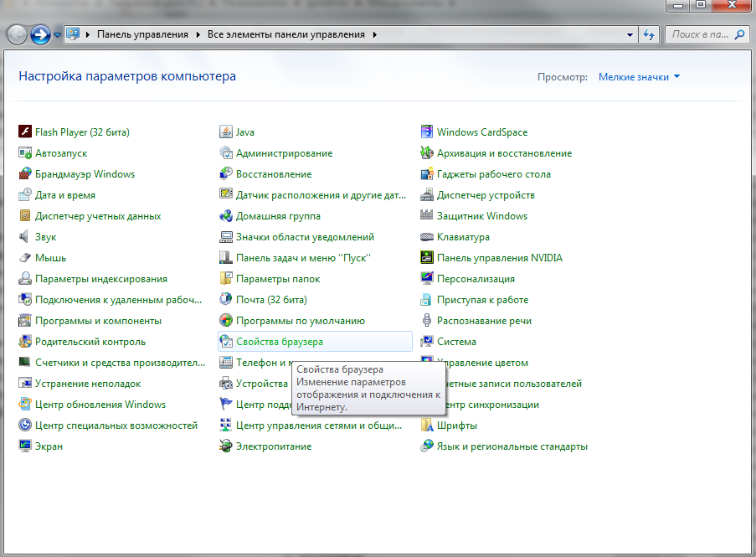Viewport: 756px width, 557px height.
Task: Open the Java control panel icon
Action: [225, 132]
